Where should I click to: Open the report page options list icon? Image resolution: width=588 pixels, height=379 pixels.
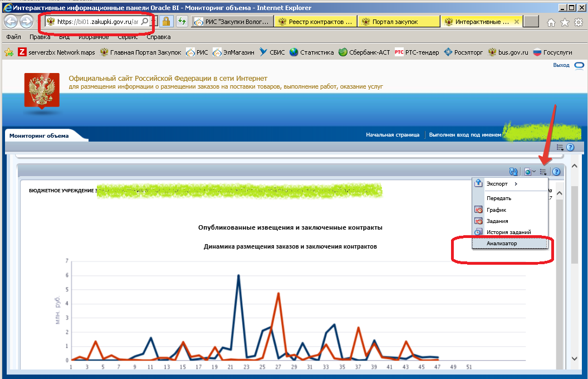(x=543, y=172)
